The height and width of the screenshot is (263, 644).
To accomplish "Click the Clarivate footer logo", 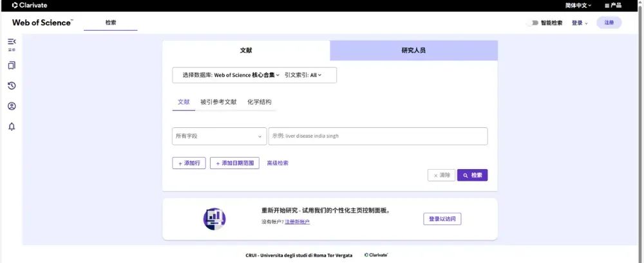I will tap(376, 255).
